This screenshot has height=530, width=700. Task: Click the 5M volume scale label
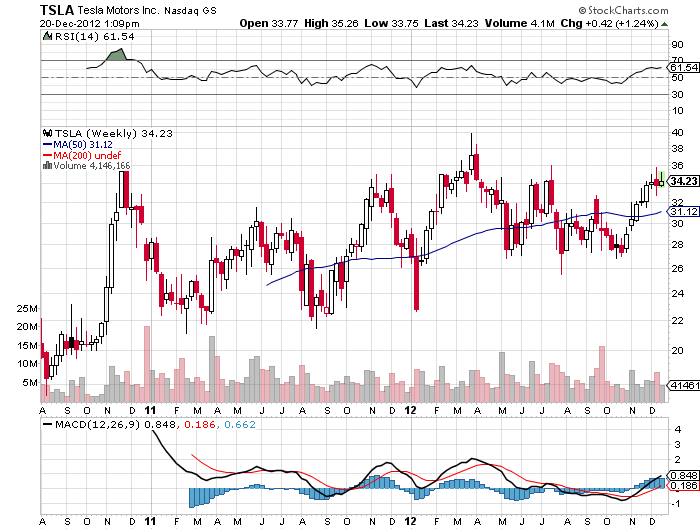pos(30,383)
